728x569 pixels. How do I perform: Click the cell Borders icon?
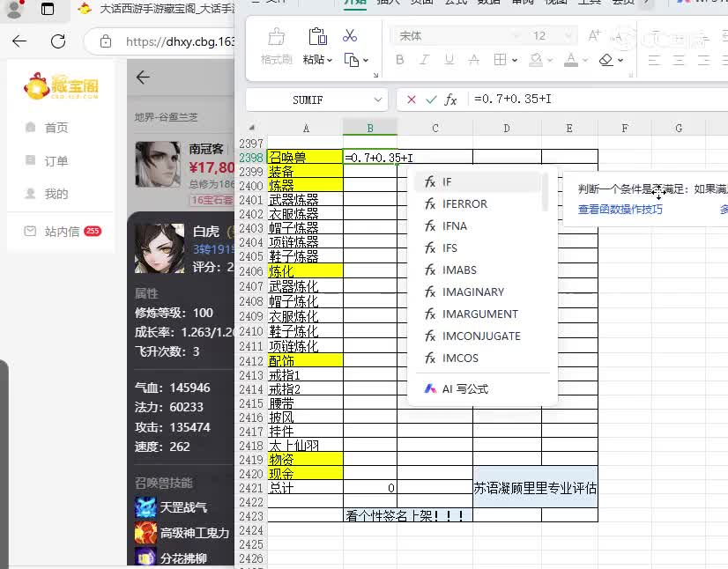500,59
